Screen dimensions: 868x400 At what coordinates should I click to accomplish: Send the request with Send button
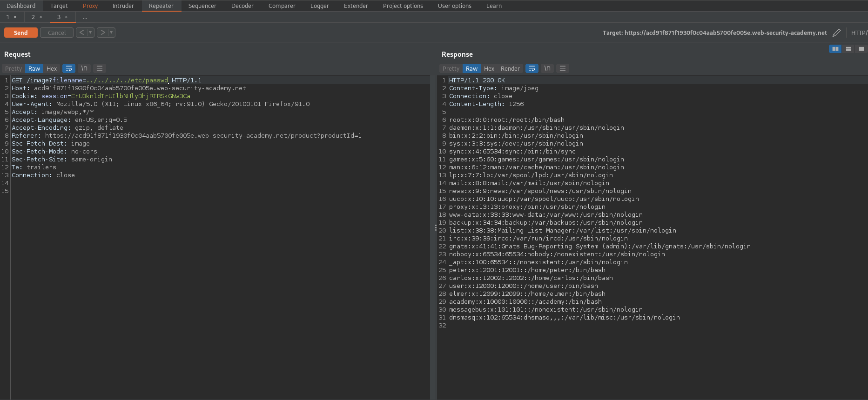click(20, 33)
